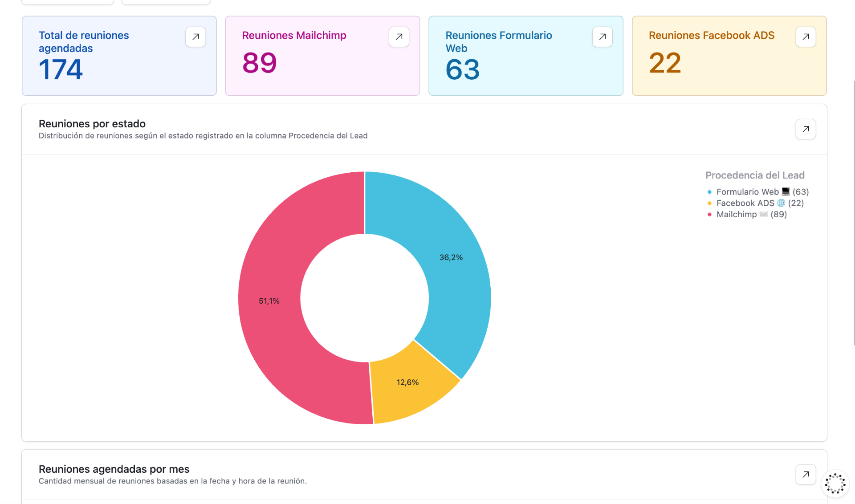Toggle Formulario Web legend entry
The width and height of the screenshot is (855, 504).
click(x=758, y=192)
